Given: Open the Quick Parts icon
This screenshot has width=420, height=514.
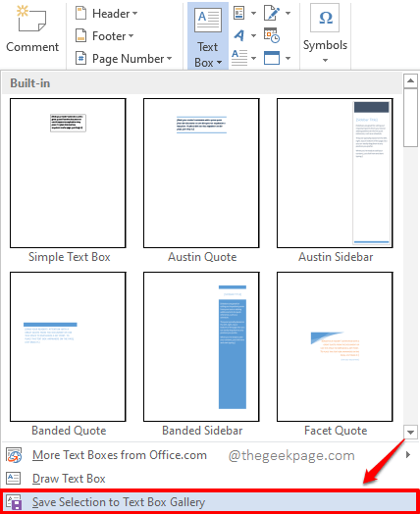Looking at the screenshot, I should pos(239,13).
